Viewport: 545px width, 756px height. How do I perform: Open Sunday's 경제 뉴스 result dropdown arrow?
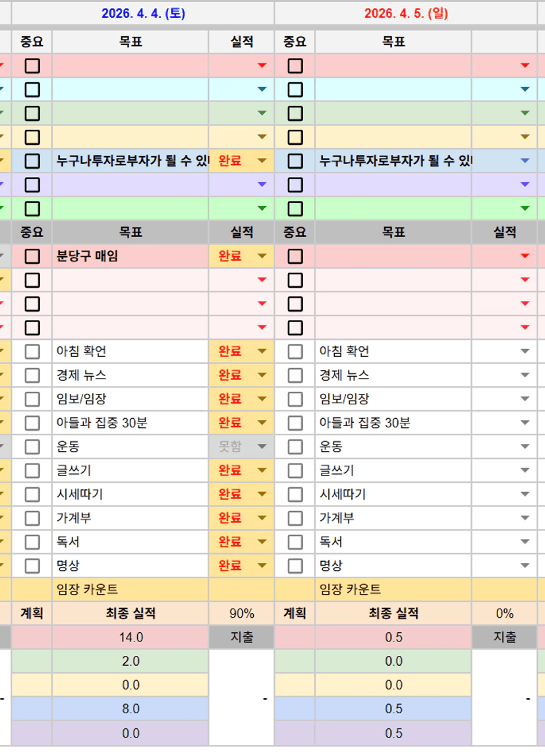525,375
